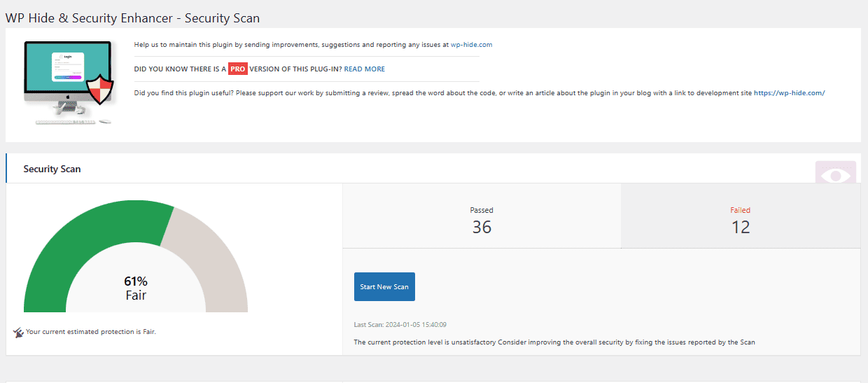Image resolution: width=868 pixels, height=383 pixels.
Task: Visit the wp-hide.com feedback link
Action: [x=471, y=45]
